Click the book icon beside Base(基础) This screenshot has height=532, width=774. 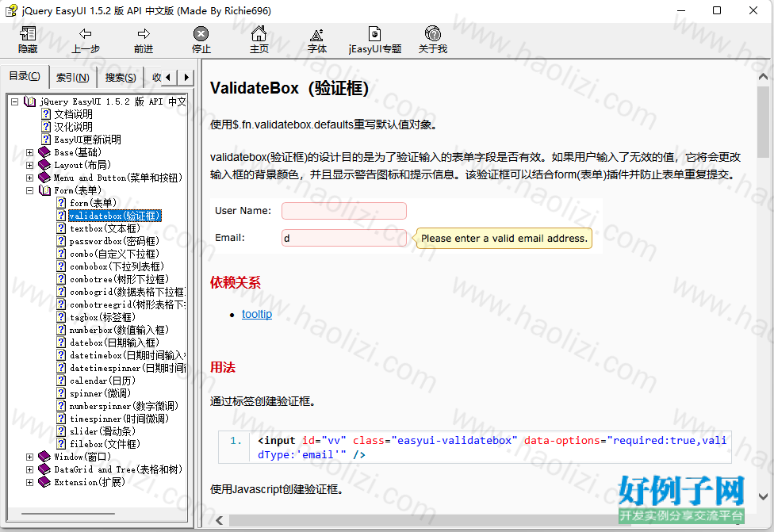(x=44, y=152)
